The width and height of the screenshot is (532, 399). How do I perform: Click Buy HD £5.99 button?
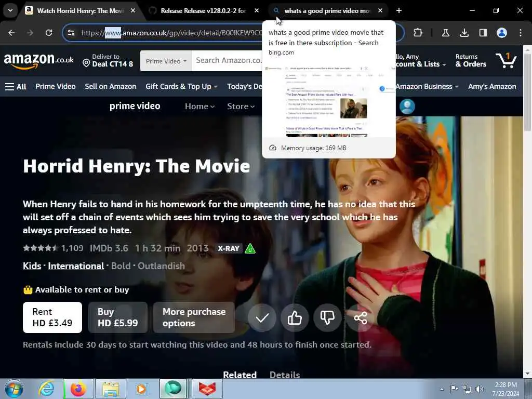point(118,317)
